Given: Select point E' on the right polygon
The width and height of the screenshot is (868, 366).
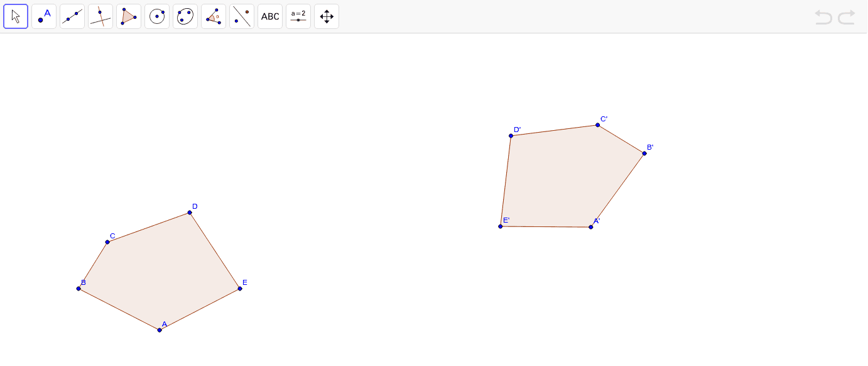Looking at the screenshot, I should (501, 226).
